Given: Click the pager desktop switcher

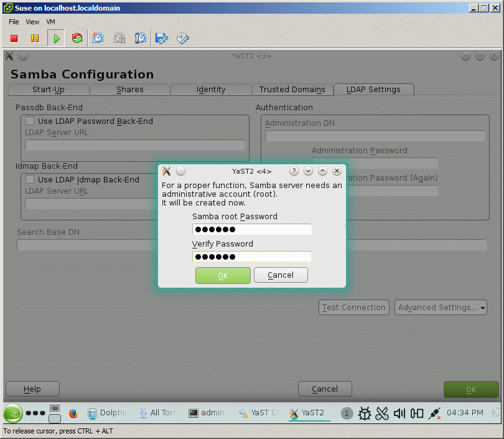Looking at the screenshot, I should 55,413.
